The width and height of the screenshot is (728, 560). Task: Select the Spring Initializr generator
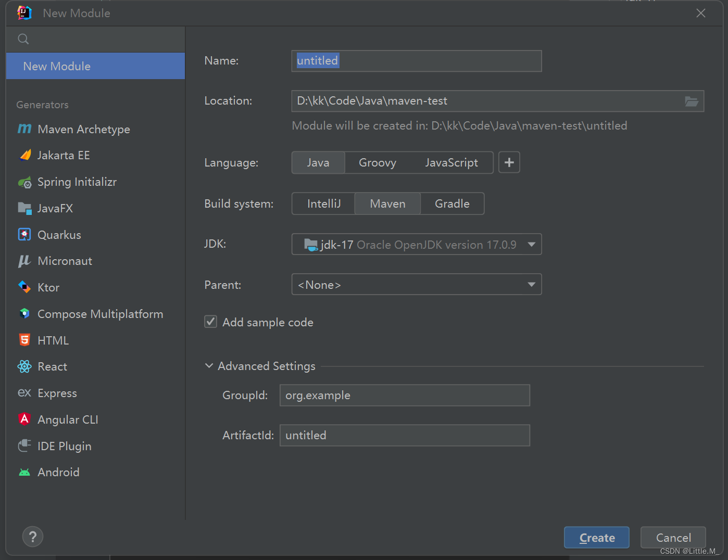coord(95,182)
